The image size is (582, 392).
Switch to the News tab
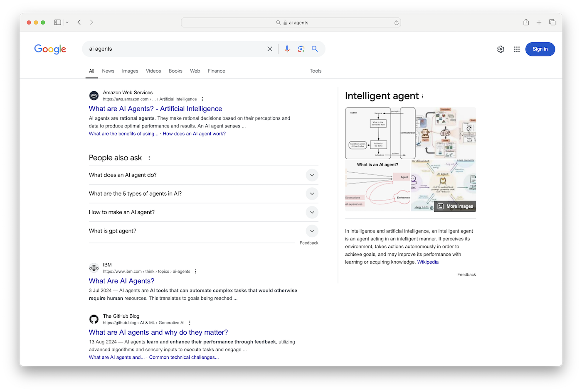coord(108,71)
